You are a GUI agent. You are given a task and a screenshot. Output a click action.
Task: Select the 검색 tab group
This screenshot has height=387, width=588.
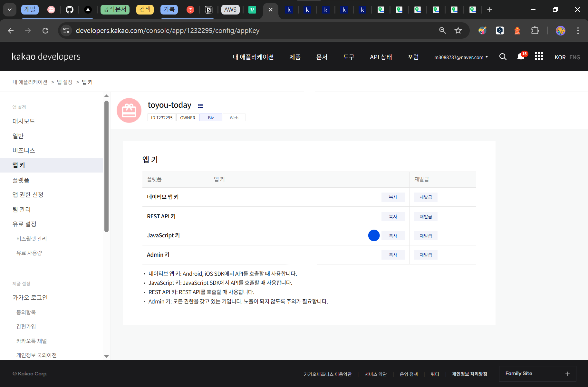pos(145,9)
